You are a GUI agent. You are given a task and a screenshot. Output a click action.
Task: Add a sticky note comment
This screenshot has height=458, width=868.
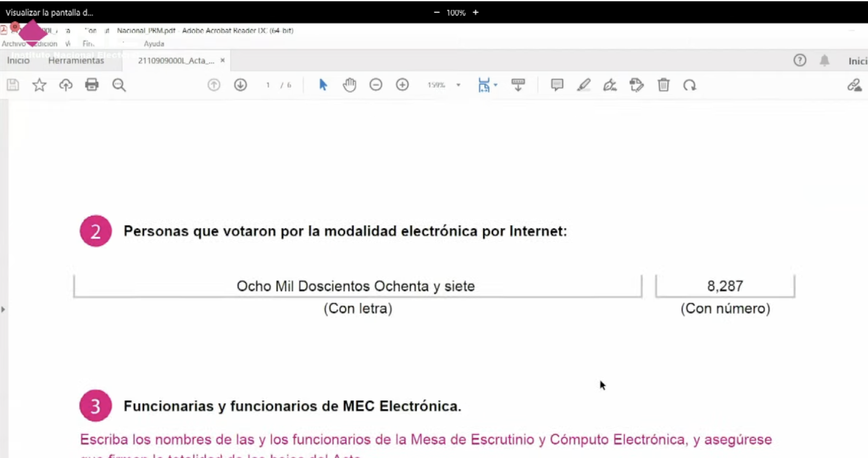pos(557,85)
